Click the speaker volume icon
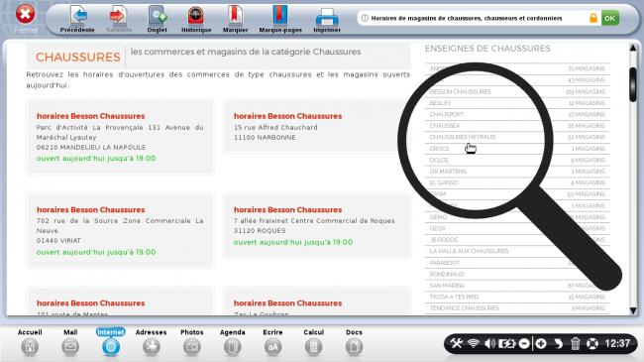This screenshot has width=644, height=362. tap(489, 343)
